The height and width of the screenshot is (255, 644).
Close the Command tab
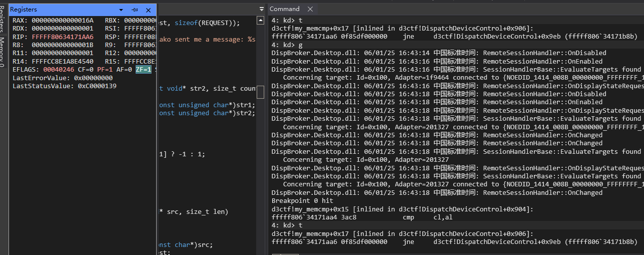coord(310,9)
